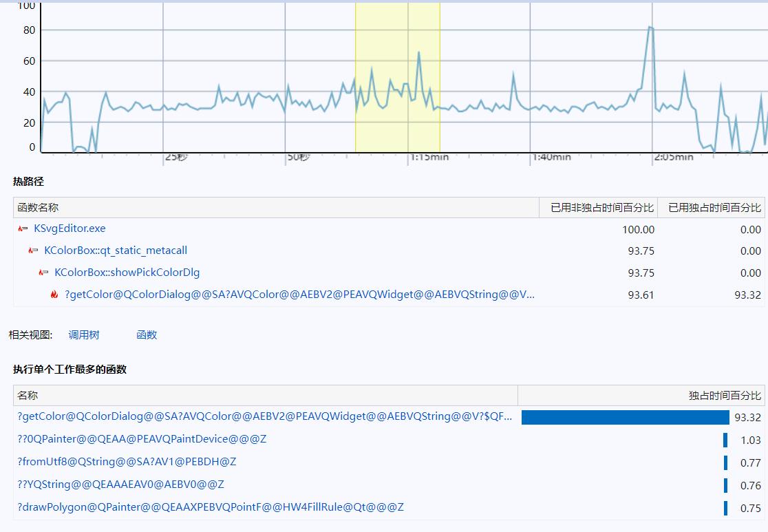This screenshot has width=768, height=532.
Task: Open ?drawPolygon@QPainter function link
Action: pyautogui.click(x=211, y=507)
